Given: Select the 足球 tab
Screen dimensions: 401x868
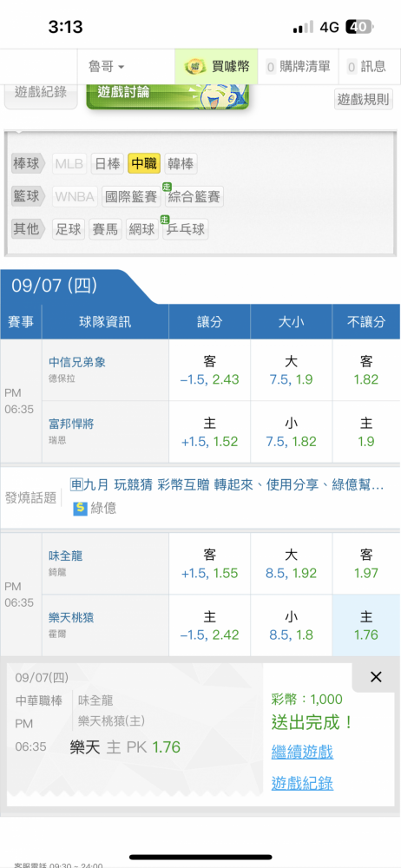Looking at the screenshot, I should pos(69,229).
